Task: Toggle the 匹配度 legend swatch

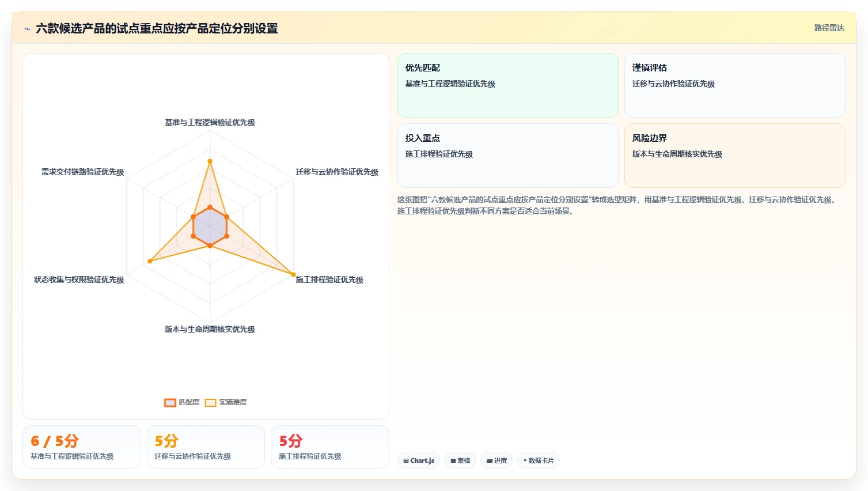Action: coord(170,402)
